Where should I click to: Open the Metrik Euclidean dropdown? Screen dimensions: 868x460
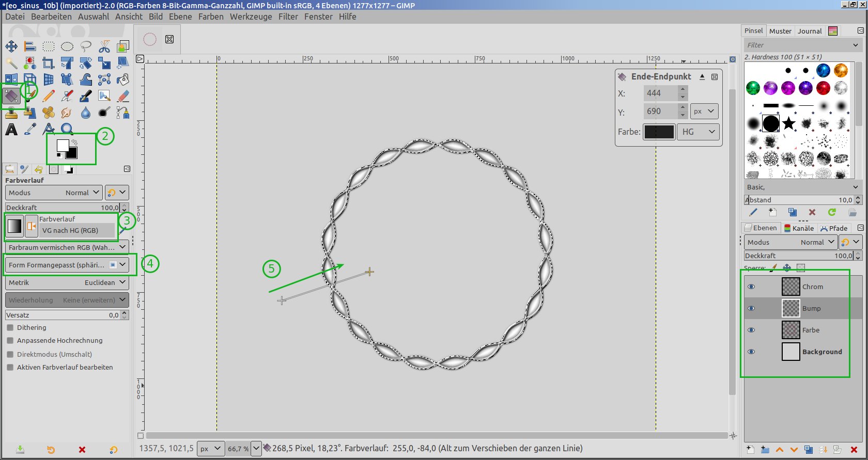click(x=67, y=282)
